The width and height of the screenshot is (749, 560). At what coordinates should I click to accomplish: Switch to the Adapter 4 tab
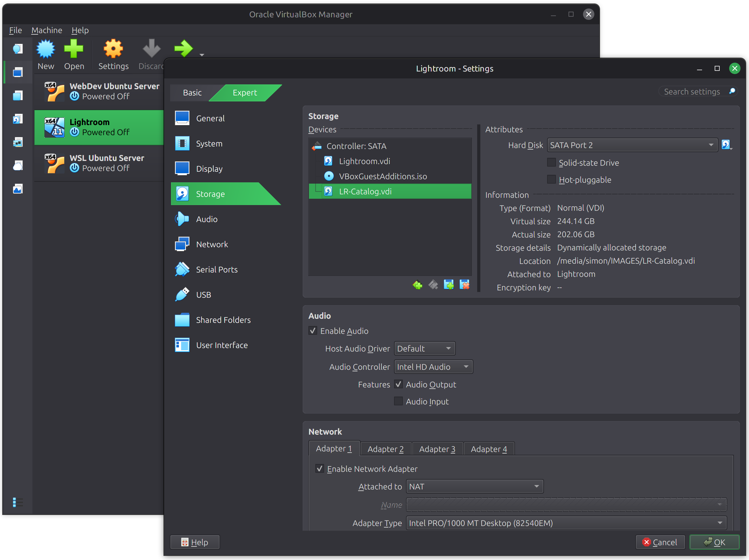click(489, 449)
